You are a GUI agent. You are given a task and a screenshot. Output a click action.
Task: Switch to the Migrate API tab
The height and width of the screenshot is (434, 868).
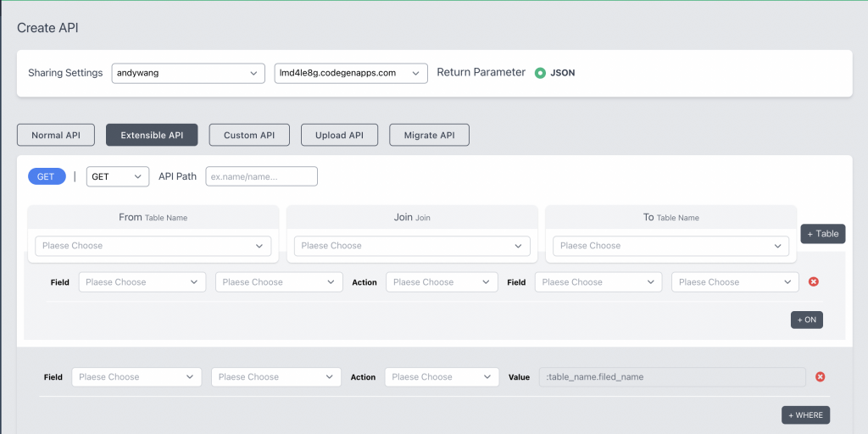point(429,135)
